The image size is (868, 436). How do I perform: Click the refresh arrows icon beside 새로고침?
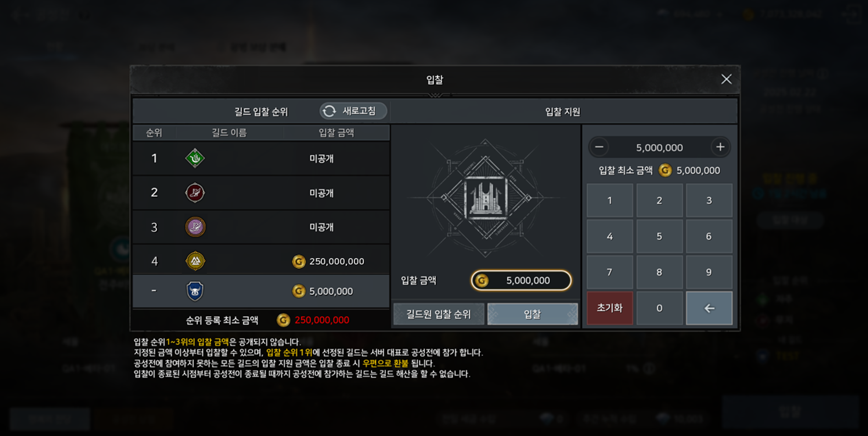pyautogui.click(x=329, y=111)
